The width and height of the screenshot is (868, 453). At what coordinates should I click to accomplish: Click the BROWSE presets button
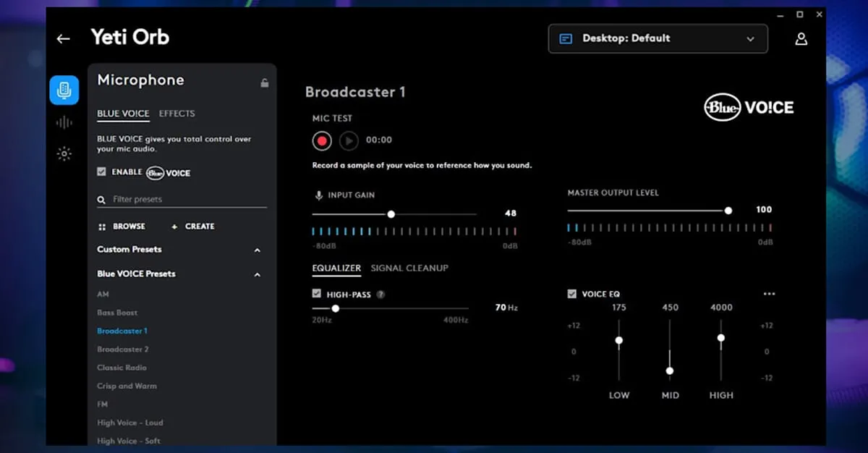coord(122,226)
